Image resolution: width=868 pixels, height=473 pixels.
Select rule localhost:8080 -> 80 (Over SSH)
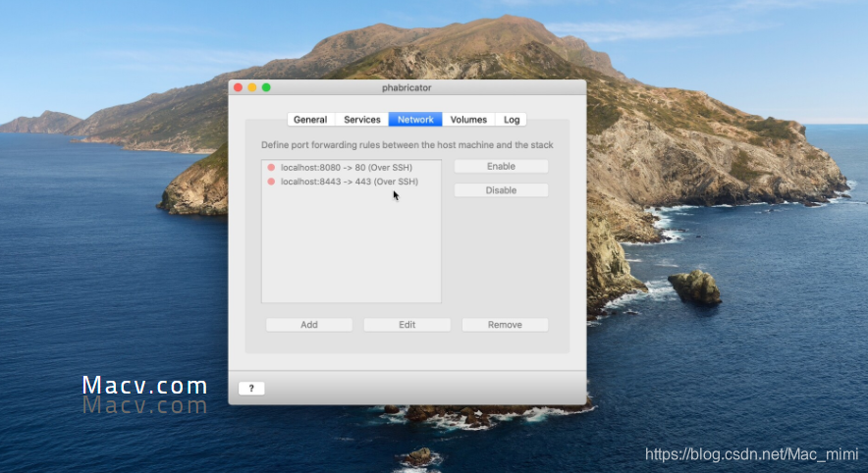point(351,167)
